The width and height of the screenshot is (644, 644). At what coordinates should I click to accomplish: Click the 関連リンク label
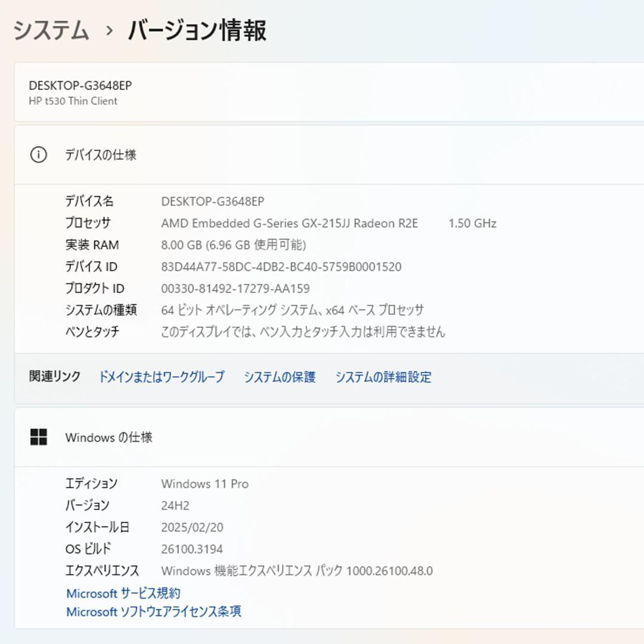(54, 376)
